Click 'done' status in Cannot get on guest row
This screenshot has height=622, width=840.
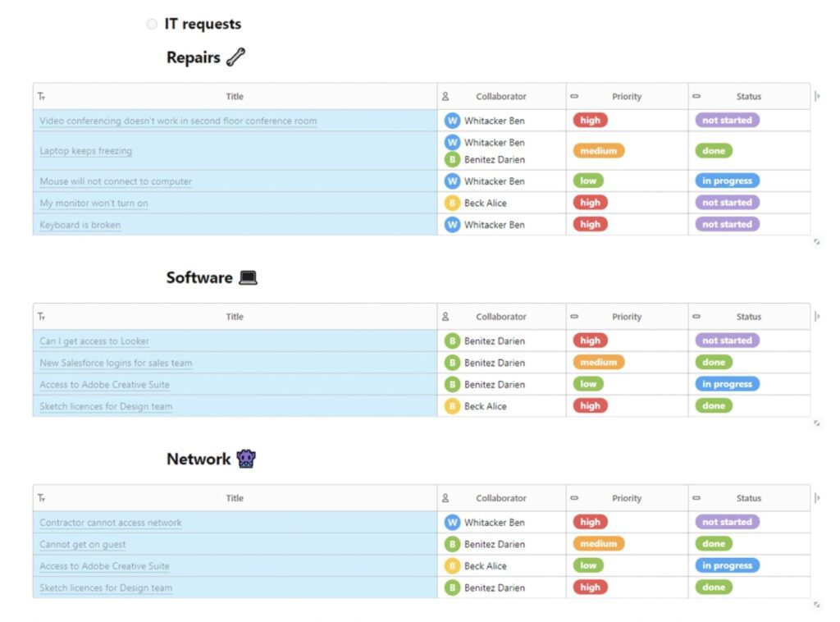click(x=714, y=544)
